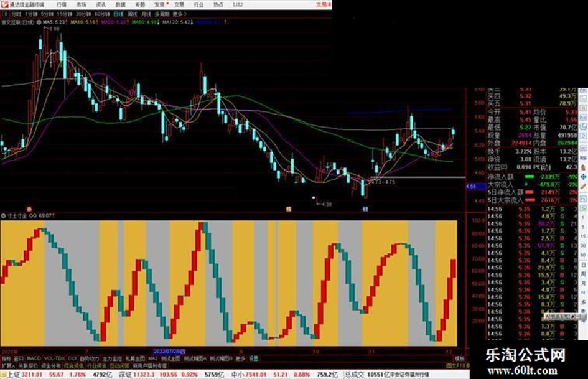This screenshot has height=379, width=588.
Task: Open the 互动问答 tab
Action: [x=119, y=365]
